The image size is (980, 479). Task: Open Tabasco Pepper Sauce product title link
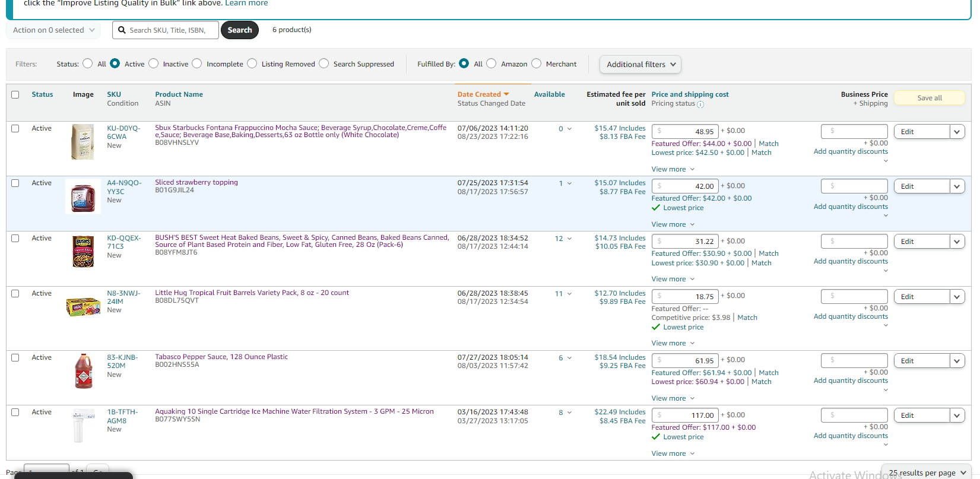(x=221, y=357)
